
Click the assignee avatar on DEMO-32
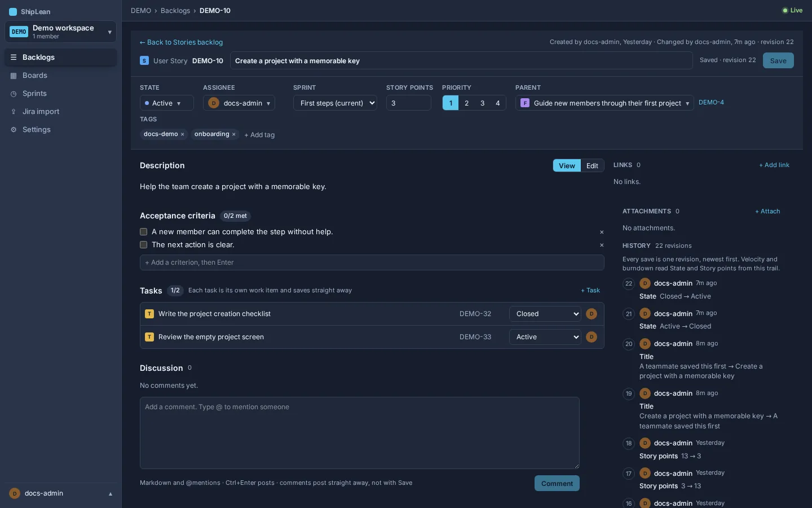(592, 314)
